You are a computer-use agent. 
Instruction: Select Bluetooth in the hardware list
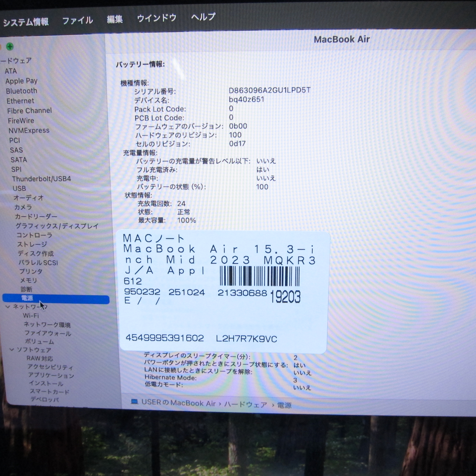click(x=21, y=91)
